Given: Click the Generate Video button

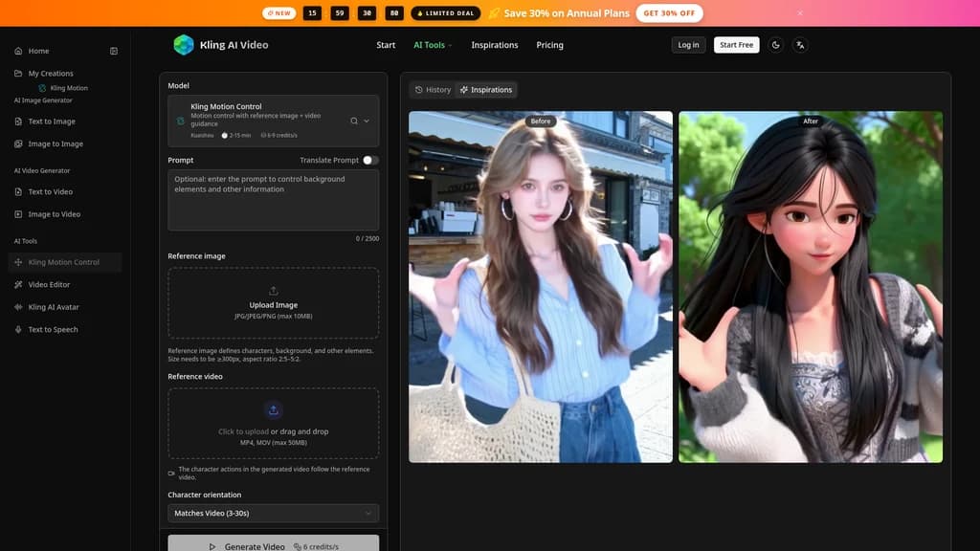Looking at the screenshot, I should [x=273, y=543].
